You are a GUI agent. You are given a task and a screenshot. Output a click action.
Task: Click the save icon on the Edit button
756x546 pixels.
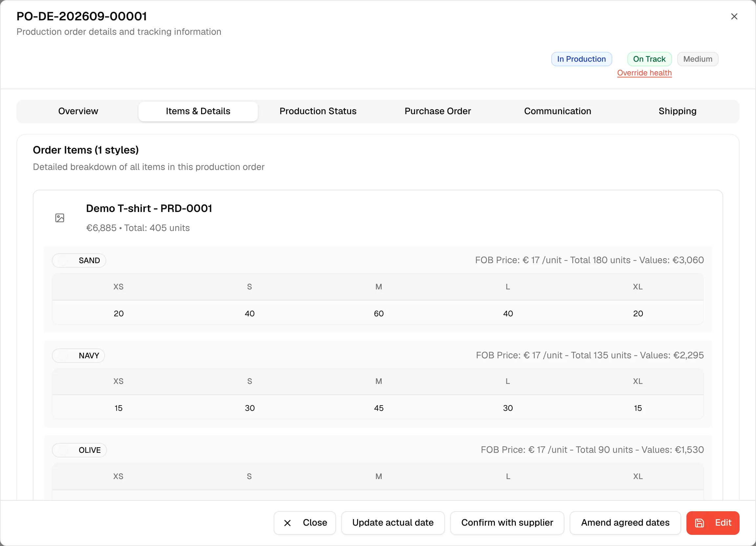click(x=700, y=523)
